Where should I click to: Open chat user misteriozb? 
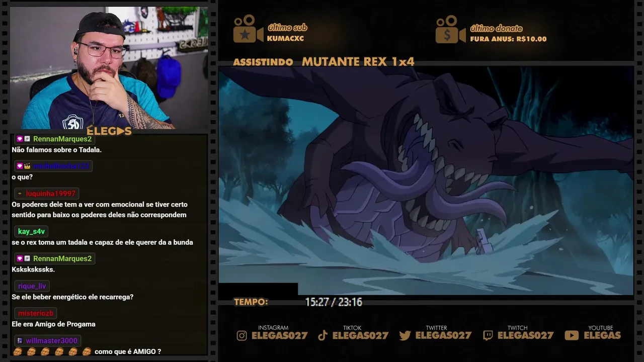tap(36, 313)
